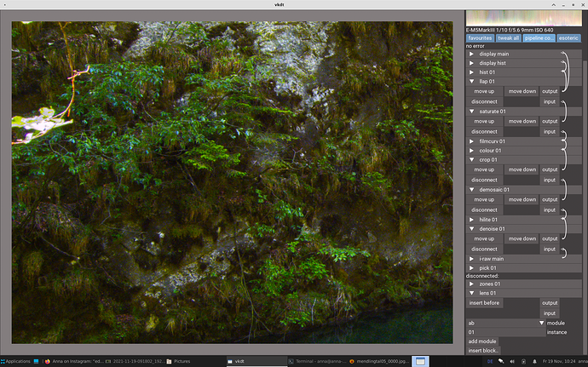The height and width of the screenshot is (367, 588).
Task: Click the volume speaker tray icon
Action: tap(512, 361)
